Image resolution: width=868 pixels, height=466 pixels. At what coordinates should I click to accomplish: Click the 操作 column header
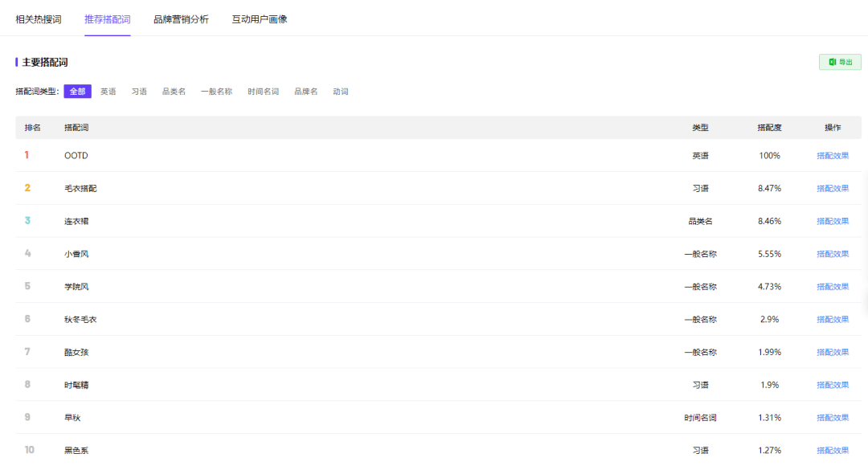pos(833,127)
